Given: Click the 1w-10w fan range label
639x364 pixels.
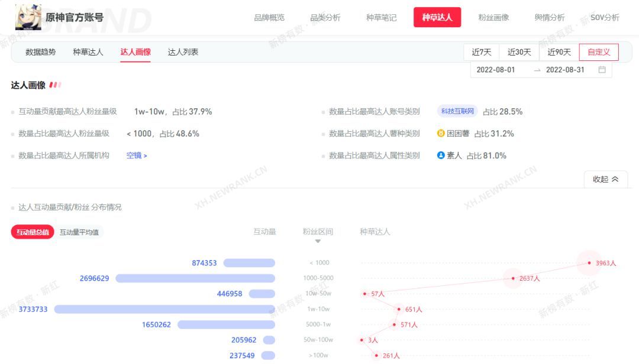Looking at the screenshot, I should 318,309.
